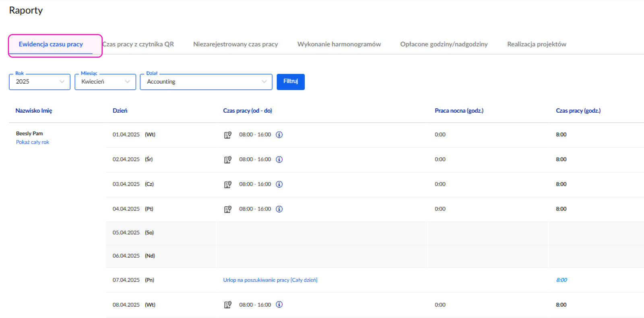Open the Dział department dropdown
Screen dimensions: 644x318
coord(206,82)
